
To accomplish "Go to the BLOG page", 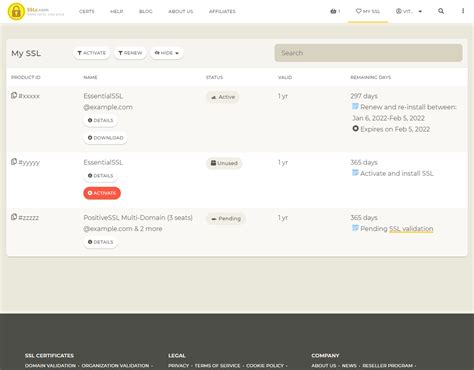I will point(146,11).
